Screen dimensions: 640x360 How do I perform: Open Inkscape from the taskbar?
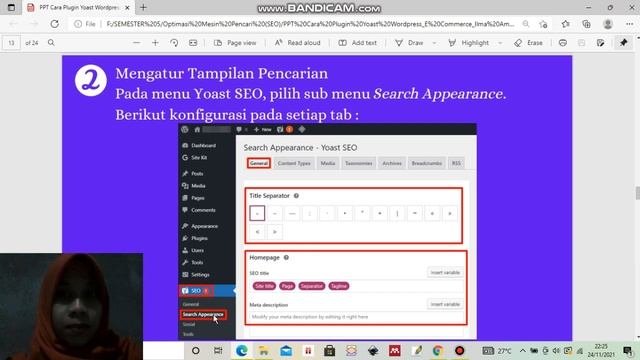(373, 351)
